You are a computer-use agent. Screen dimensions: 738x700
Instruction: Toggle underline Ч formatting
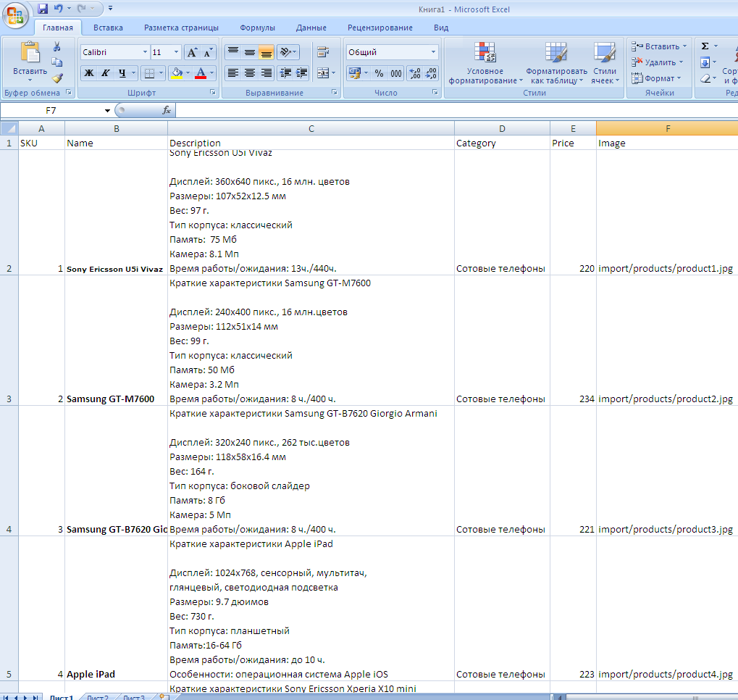coord(122,73)
